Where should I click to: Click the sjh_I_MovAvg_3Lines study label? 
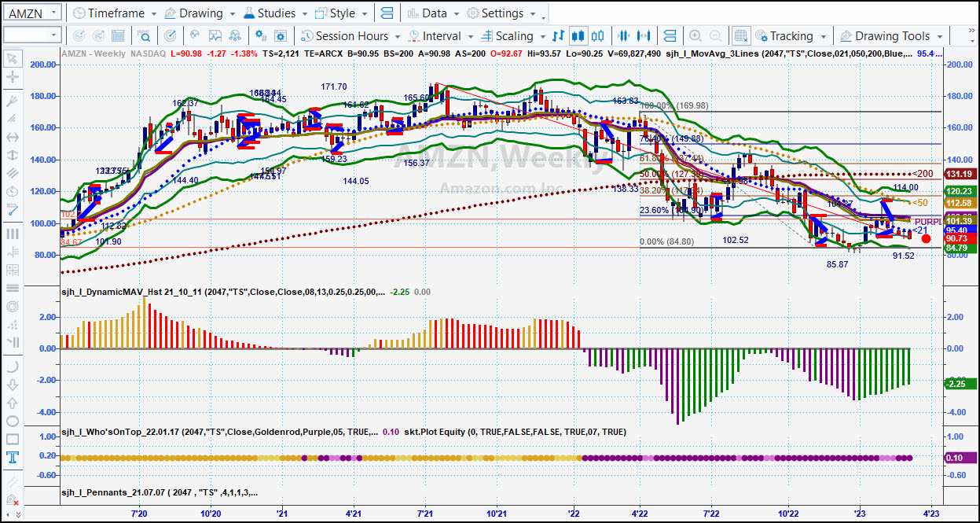(789, 53)
